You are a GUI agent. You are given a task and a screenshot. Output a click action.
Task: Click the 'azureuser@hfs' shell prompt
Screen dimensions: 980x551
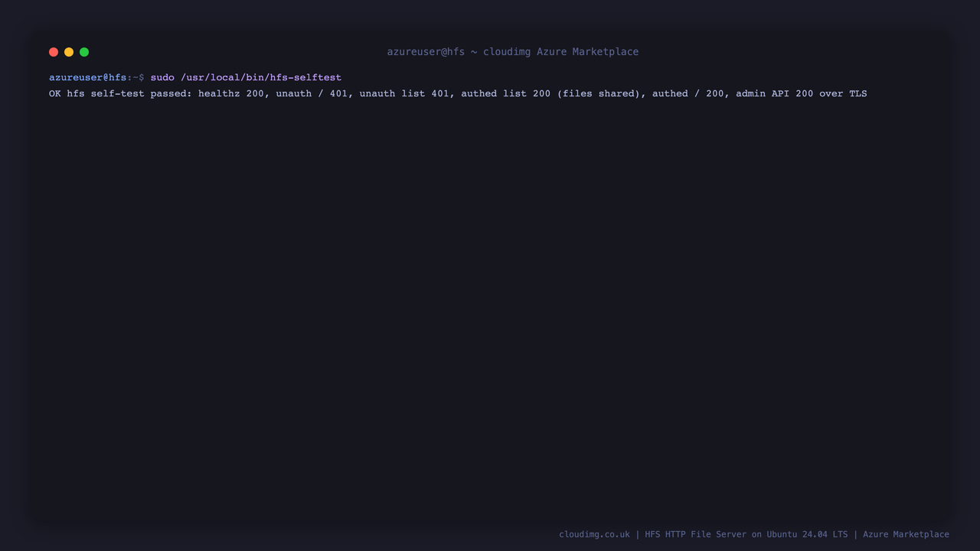(x=88, y=77)
